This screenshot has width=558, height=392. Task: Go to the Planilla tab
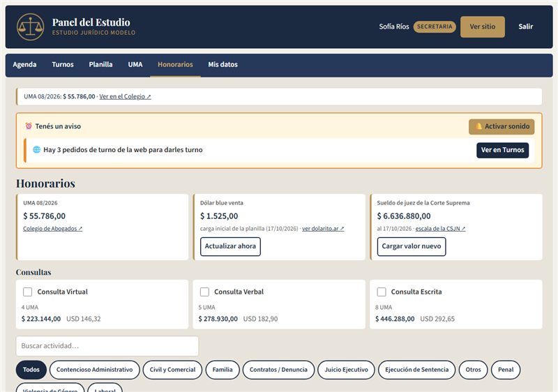(x=100, y=64)
